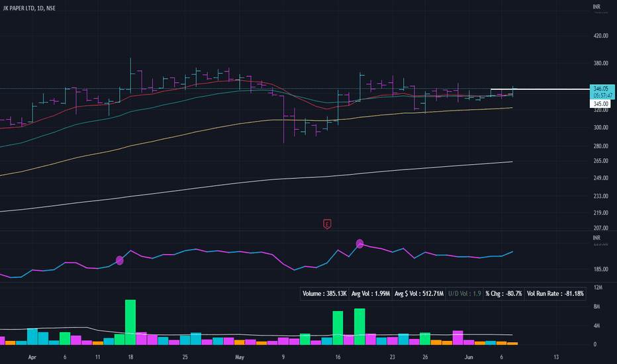Click the 380.00 price axis label
The image size is (617, 364).
click(600, 63)
